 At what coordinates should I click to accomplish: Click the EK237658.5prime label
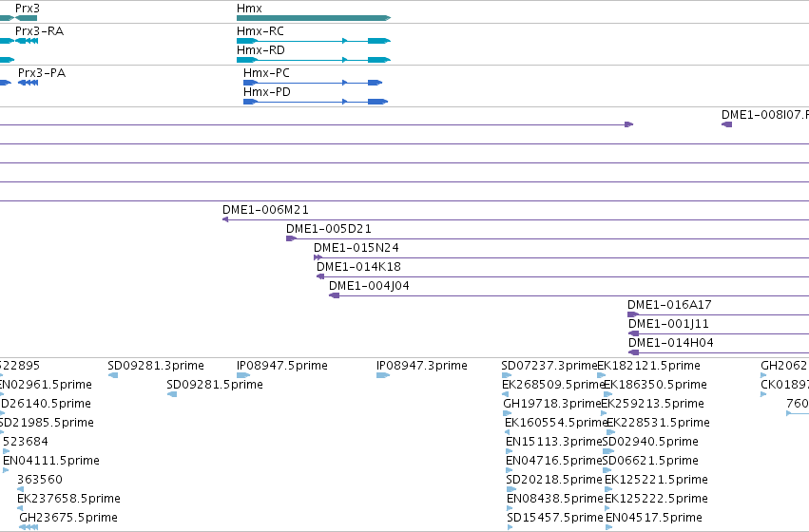point(68,500)
